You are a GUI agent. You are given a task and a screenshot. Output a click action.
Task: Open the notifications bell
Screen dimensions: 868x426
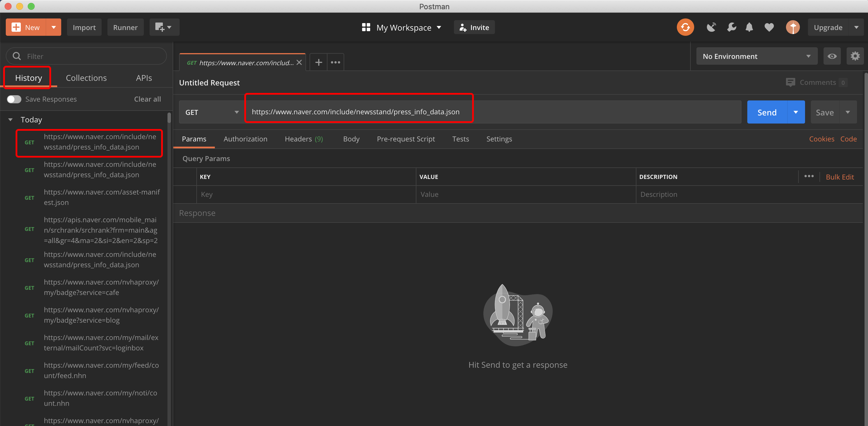click(x=749, y=27)
